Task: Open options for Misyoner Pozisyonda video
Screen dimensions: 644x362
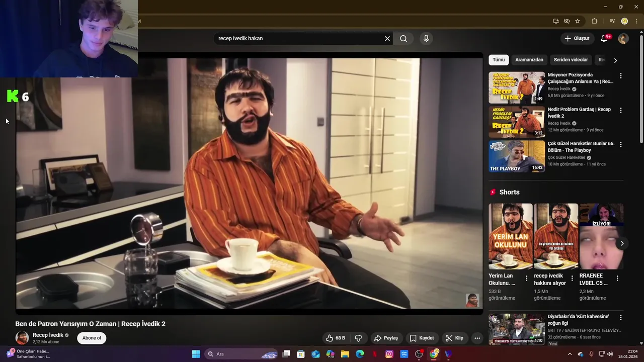Action: point(620,76)
